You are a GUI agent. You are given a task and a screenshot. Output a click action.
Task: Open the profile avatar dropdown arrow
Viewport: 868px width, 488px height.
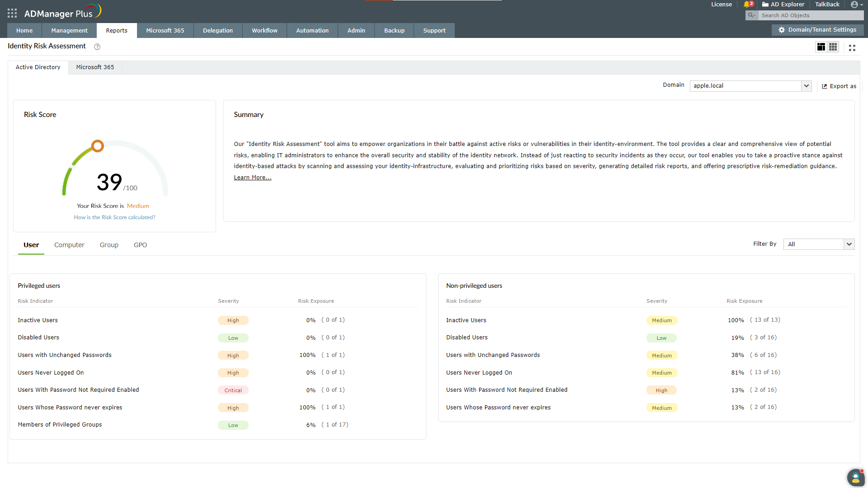point(861,5)
